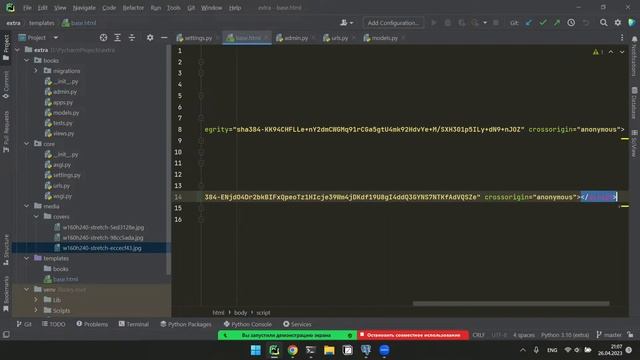Click the Search Everywhere magnifier icon
640x360 pixels.
point(603,23)
